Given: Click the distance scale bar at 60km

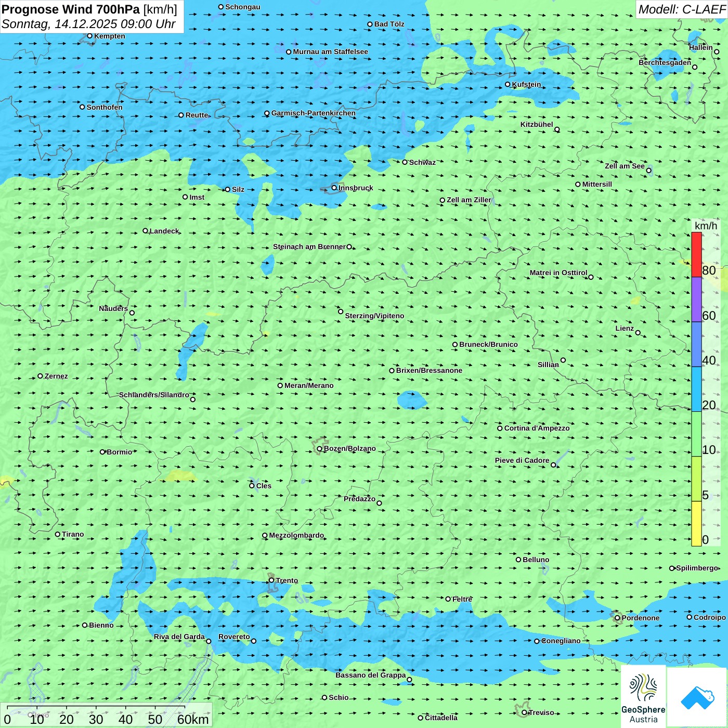Looking at the screenshot, I should click(x=185, y=708).
